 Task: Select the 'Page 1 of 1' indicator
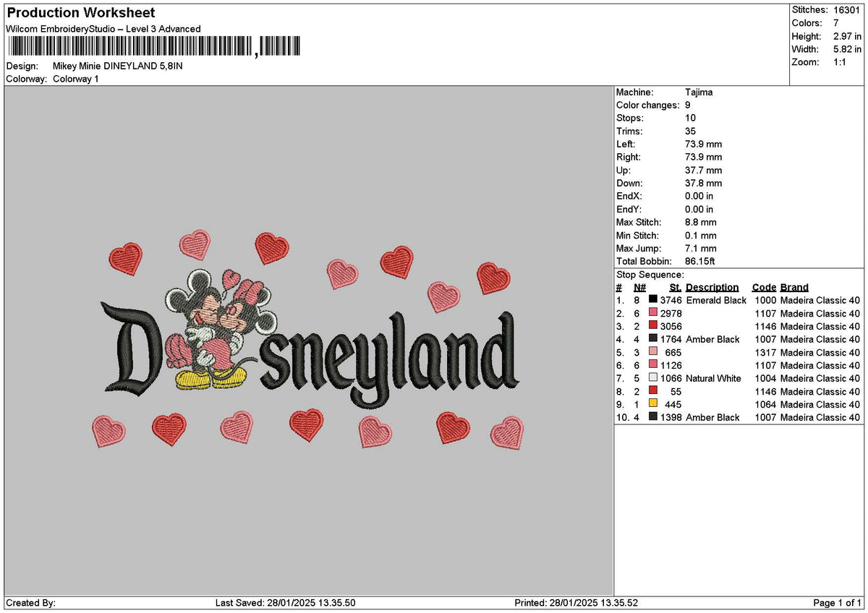pos(837,603)
